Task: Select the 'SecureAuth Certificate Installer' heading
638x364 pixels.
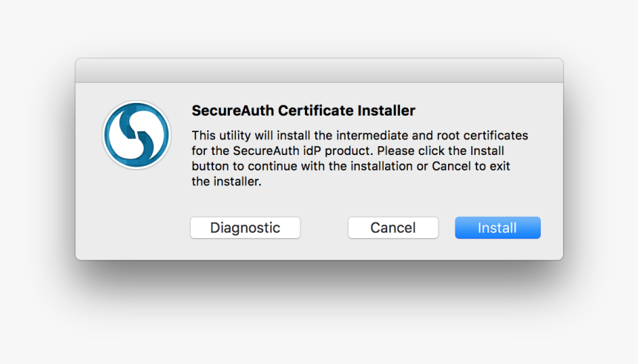Action: coord(303,110)
